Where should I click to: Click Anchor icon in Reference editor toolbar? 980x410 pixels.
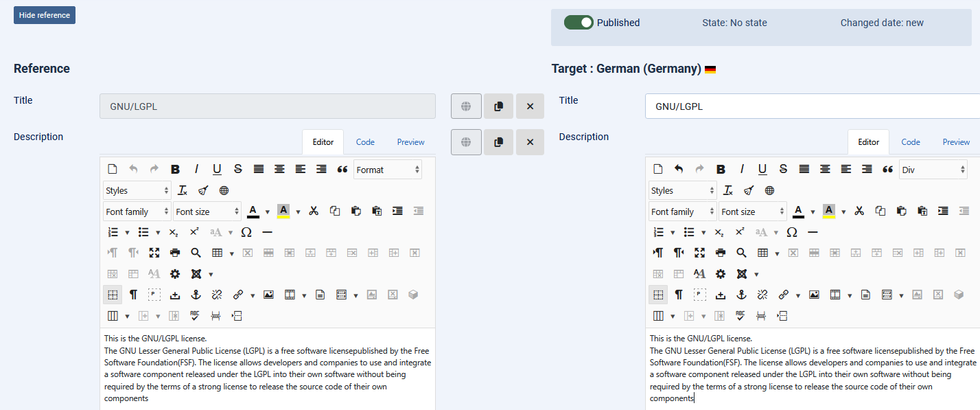coord(195,295)
